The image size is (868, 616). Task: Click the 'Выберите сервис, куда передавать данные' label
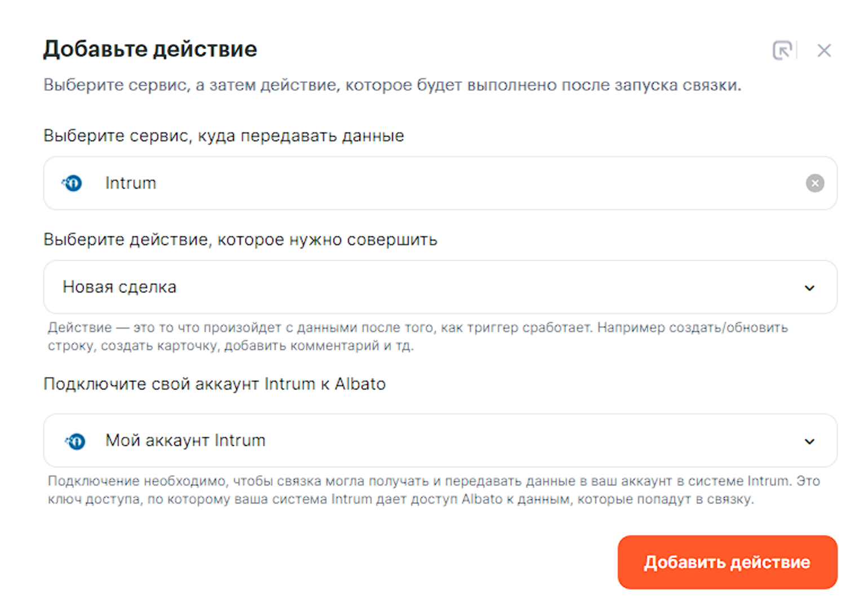coord(224,136)
